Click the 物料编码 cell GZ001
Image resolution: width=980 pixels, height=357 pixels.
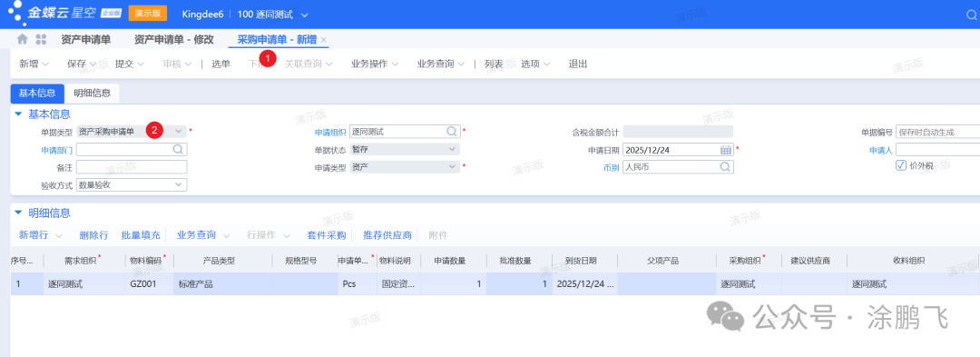(x=150, y=283)
